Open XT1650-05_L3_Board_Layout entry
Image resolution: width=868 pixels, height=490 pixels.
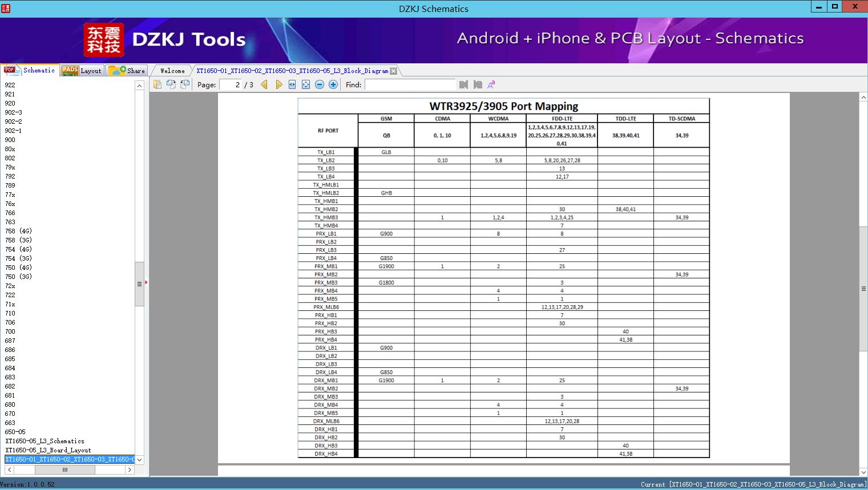pos(48,450)
